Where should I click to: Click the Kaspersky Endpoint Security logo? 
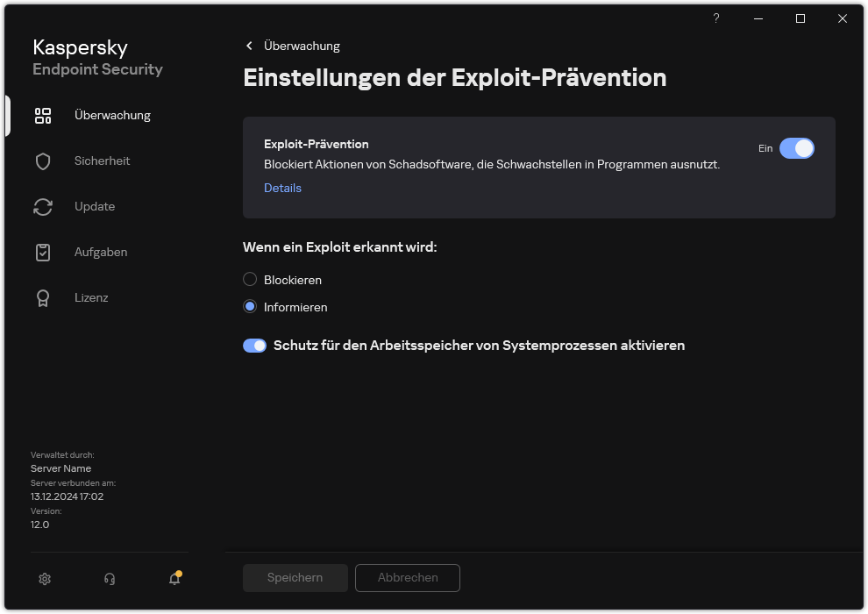[x=96, y=56]
